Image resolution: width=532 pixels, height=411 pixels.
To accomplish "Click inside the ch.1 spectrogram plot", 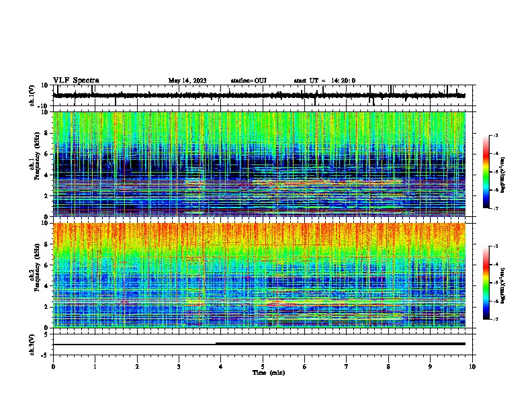I will click(259, 164).
